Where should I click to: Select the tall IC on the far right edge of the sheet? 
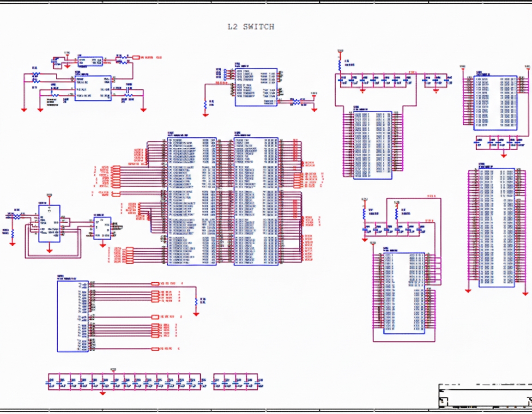pyautogui.click(x=497, y=228)
